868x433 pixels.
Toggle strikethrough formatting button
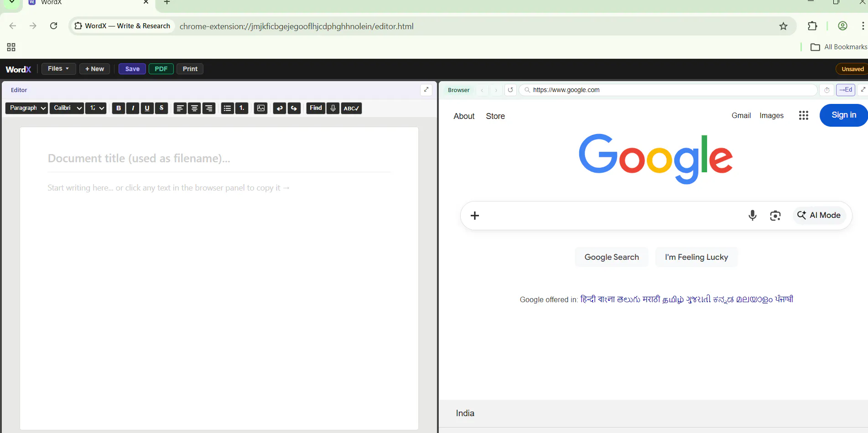coord(161,108)
